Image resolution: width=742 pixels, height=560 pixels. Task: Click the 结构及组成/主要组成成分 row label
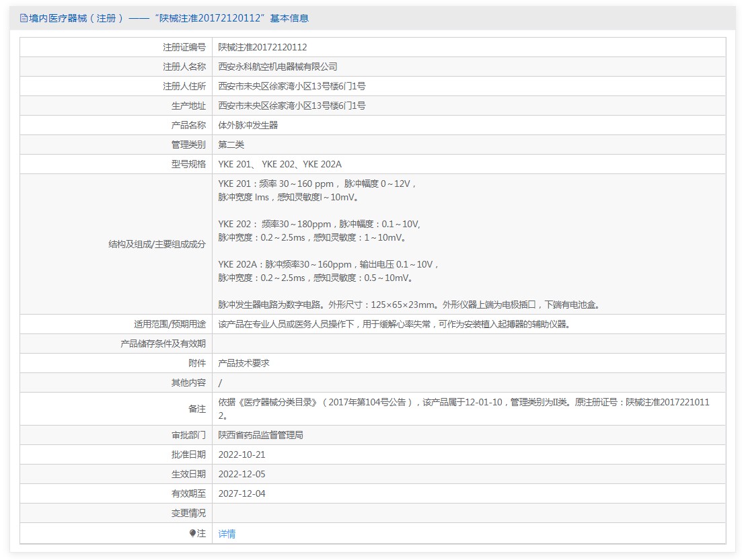157,245
